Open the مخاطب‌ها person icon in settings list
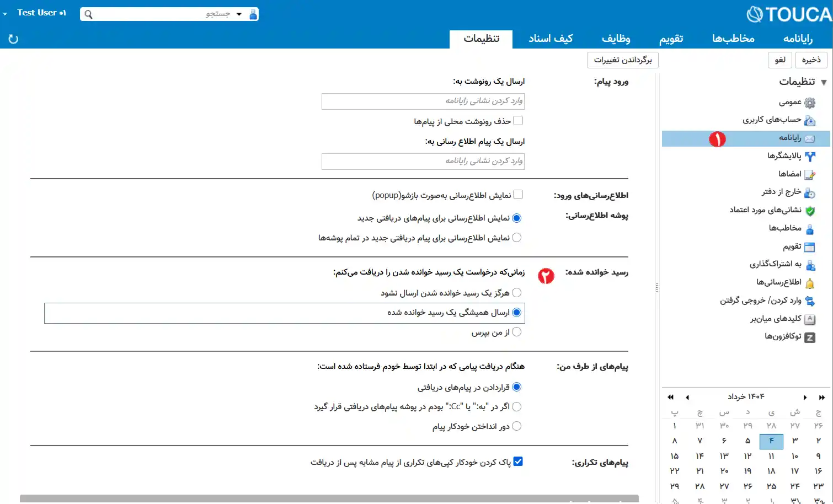The width and height of the screenshot is (833, 504). click(x=810, y=229)
